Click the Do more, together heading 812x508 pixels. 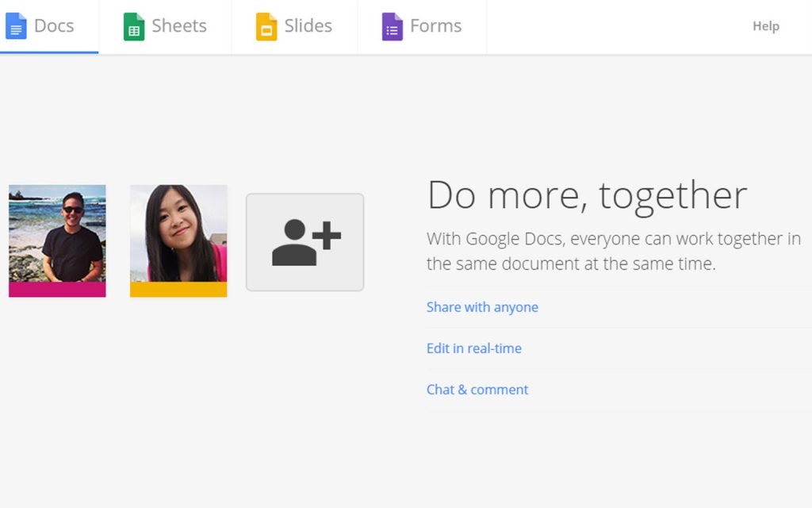pos(587,197)
